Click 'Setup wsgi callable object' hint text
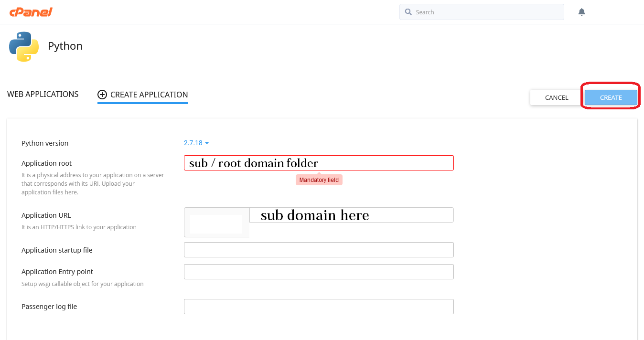This screenshot has height=340, width=644. 83,284
